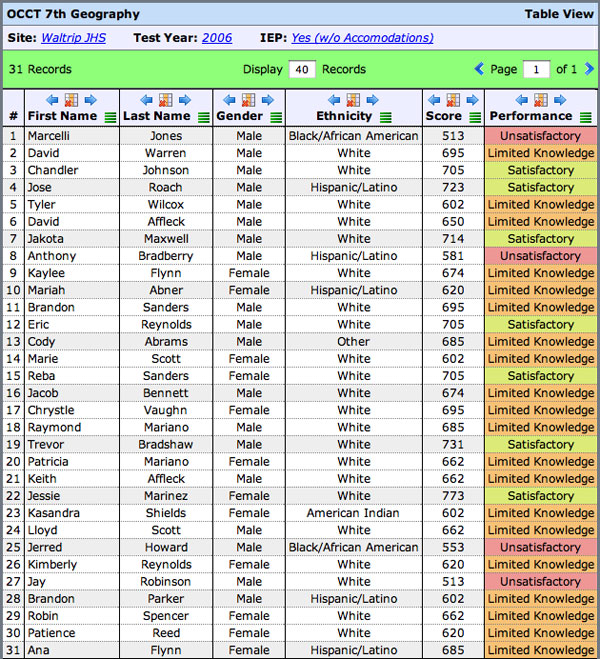This screenshot has height=659, width=600.
Task: Click score 731 for Trevor Bradshaw
Action: point(453,445)
